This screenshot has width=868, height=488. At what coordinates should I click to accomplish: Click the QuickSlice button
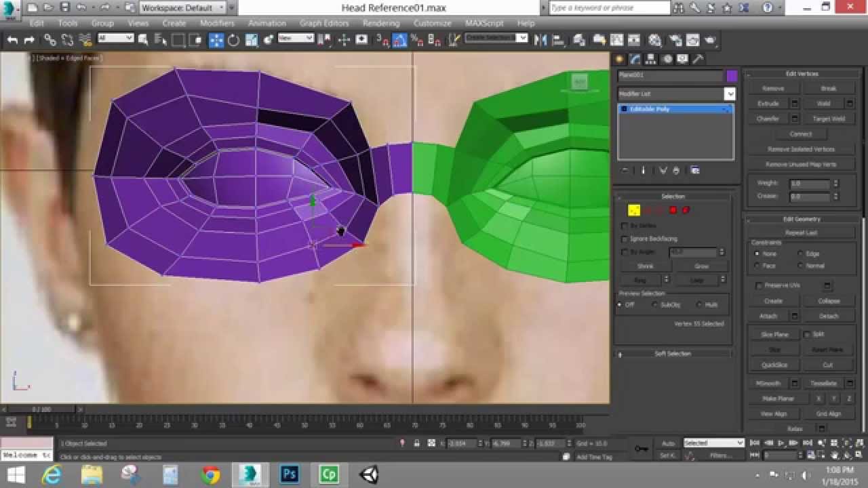tap(774, 365)
